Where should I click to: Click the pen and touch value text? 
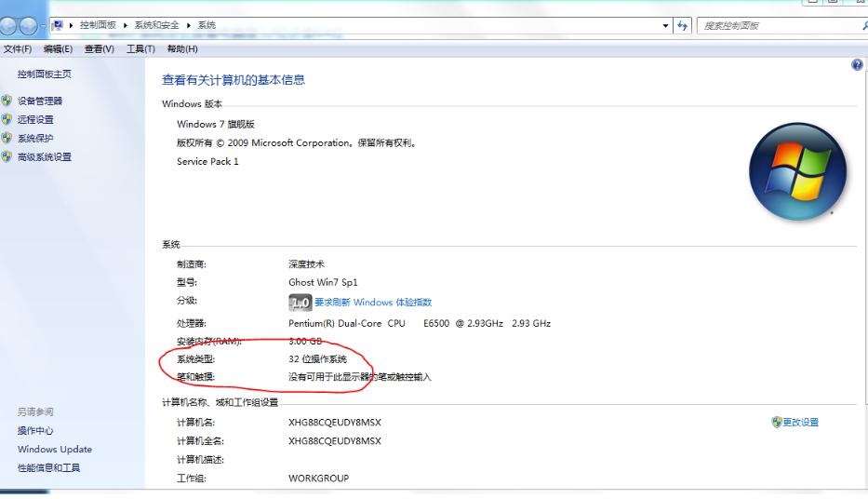360,377
